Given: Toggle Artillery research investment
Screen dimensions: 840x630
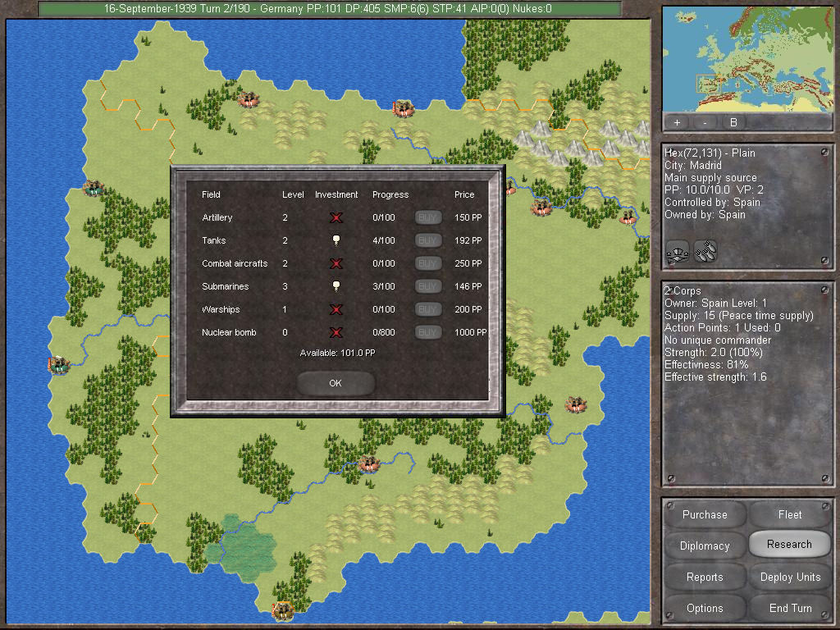Looking at the screenshot, I should coord(336,217).
